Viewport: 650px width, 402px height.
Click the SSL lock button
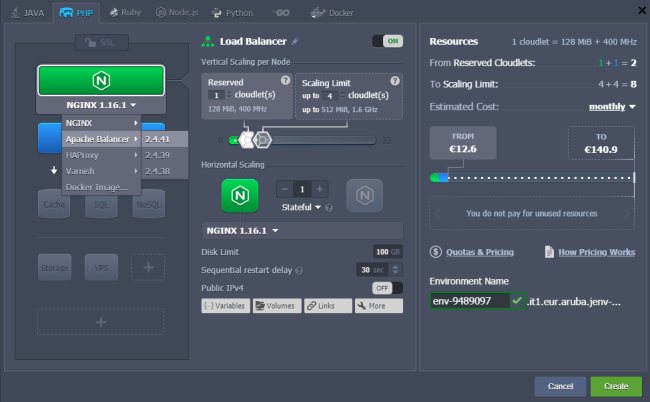pos(102,42)
